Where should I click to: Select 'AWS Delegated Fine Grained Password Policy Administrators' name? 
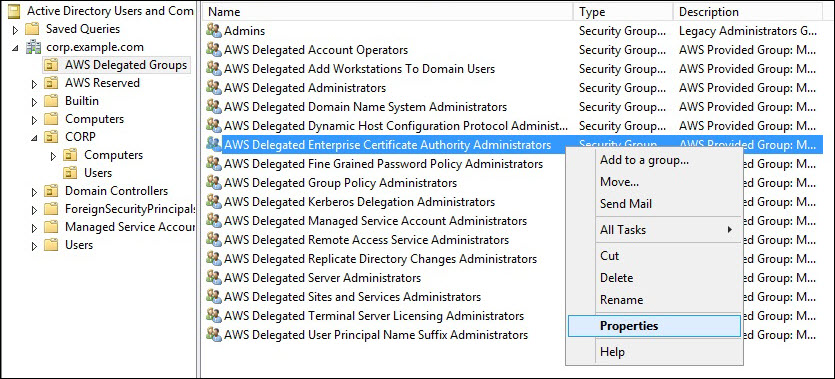[383, 164]
